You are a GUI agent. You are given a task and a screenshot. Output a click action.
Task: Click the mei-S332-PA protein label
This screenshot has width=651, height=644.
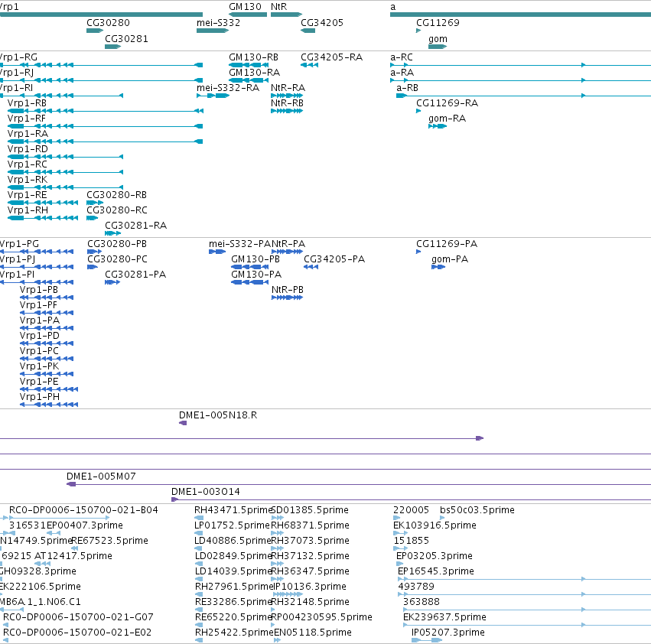(240, 244)
